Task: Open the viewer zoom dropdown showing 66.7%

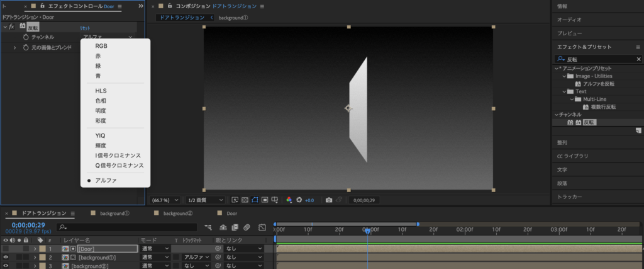Action: pyautogui.click(x=165, y=200)
